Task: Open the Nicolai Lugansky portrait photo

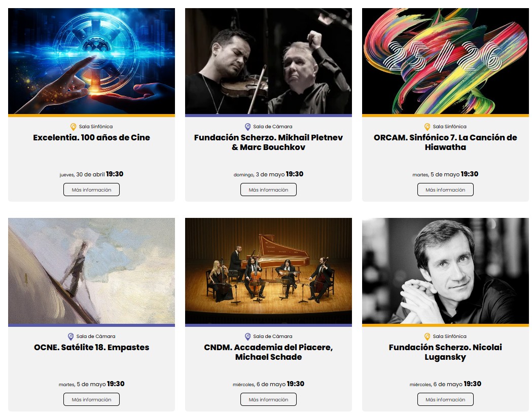Action: (x=445, y=271)
